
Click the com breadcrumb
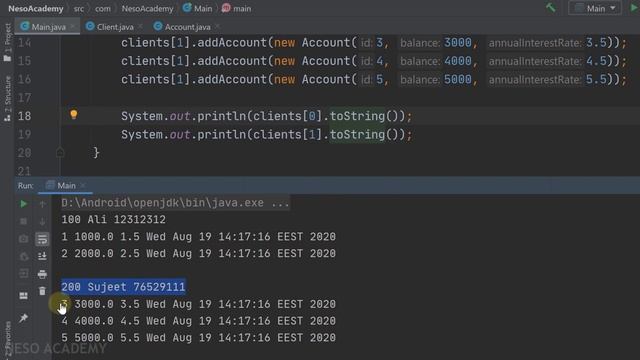click(102, 9)
